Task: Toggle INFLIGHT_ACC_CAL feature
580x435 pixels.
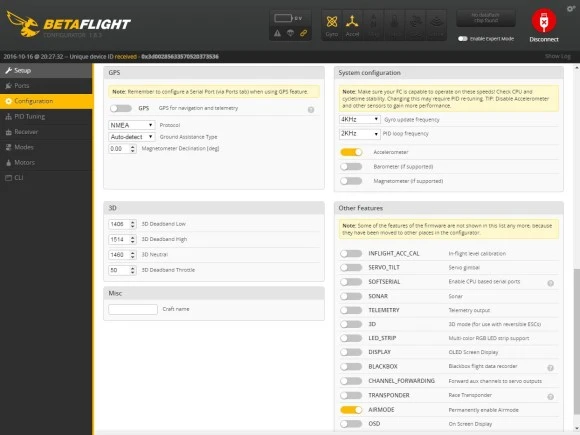Action: tap(351, 253)
